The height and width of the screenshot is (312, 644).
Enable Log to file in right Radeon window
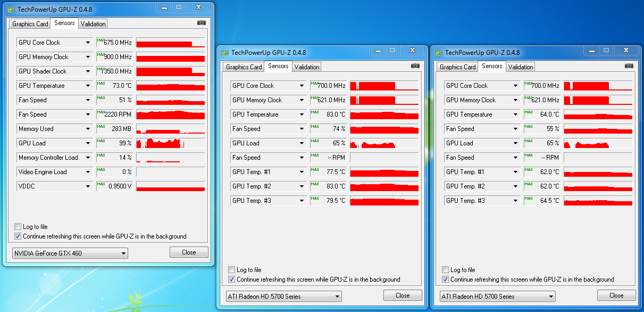click(446, 270)
